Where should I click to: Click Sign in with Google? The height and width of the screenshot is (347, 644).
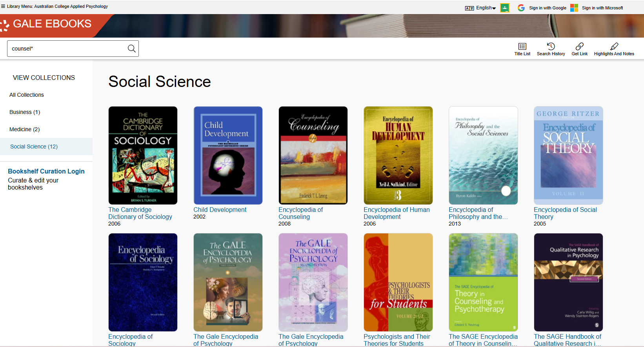click(548, 8)
